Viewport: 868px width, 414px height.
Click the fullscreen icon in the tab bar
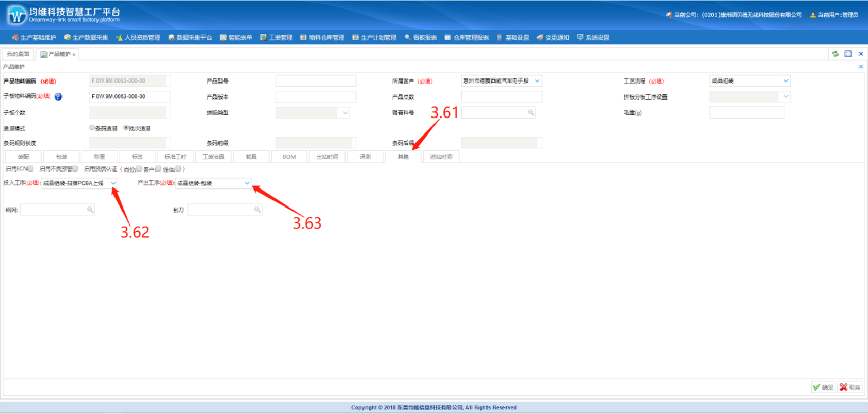(848, 54)
